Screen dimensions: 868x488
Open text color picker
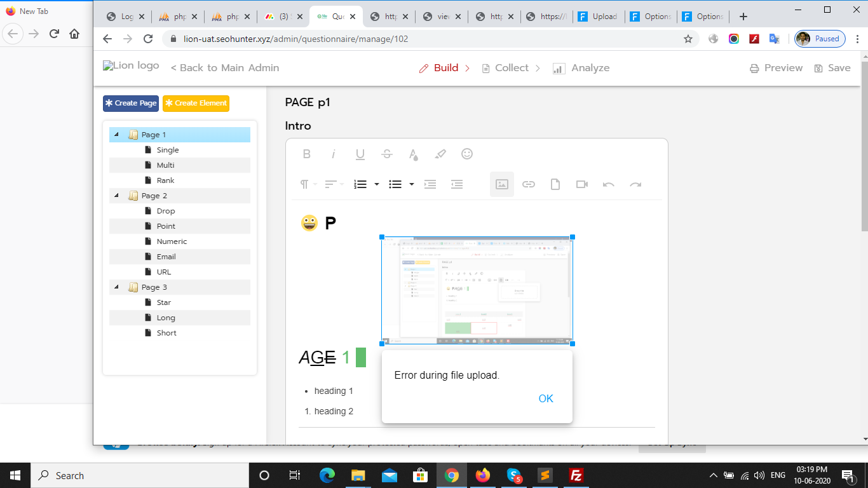413,154
